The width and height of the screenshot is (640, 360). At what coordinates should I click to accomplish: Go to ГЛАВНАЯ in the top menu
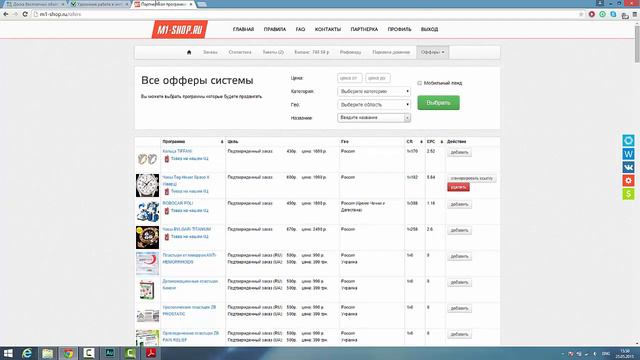[x=243, y=29]
